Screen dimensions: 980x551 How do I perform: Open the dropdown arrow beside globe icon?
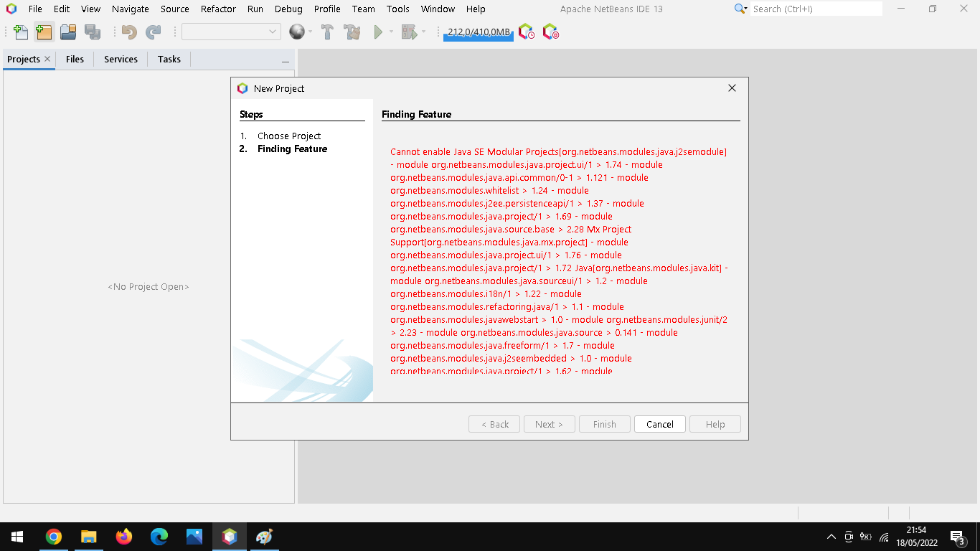click(x=310, y=32)
